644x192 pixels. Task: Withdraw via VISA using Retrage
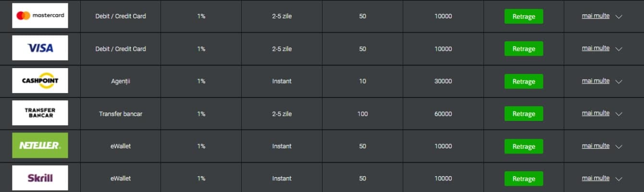pyautogui.click(x=524, y=49)
